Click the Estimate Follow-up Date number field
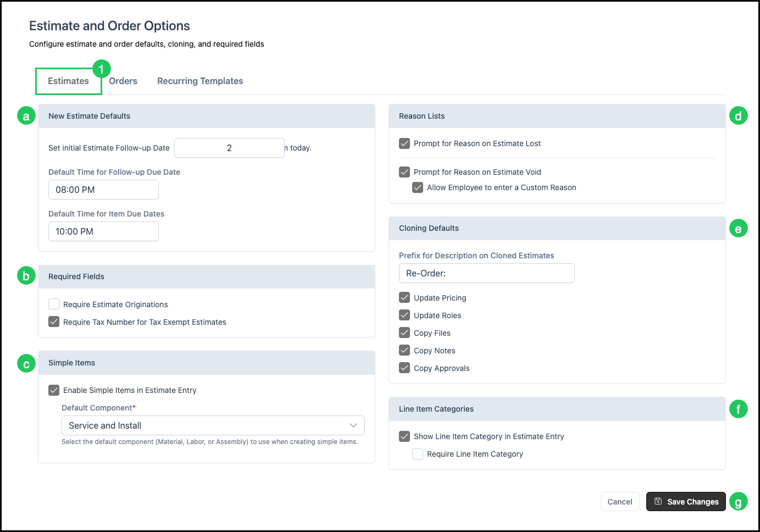The width and height of the screenshot is (760, 532). 229,148
